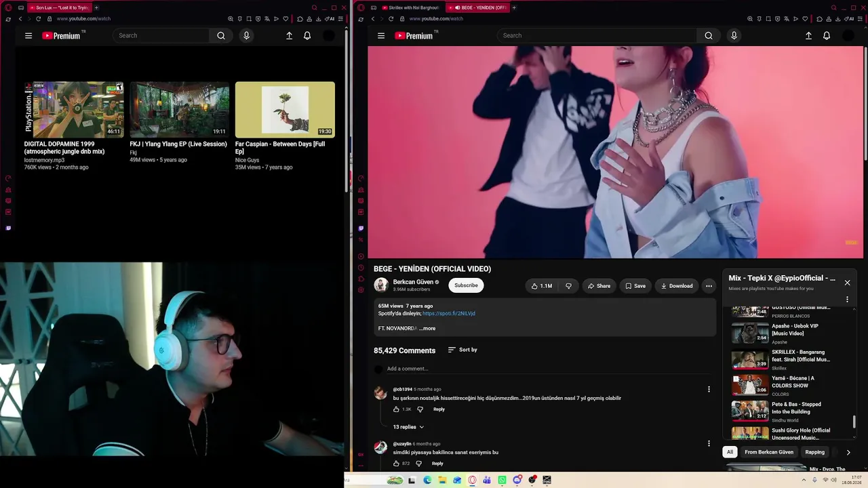Screen dimensions: 868x488
Task: Reload page in right browser window
Action: pos(391,19)
